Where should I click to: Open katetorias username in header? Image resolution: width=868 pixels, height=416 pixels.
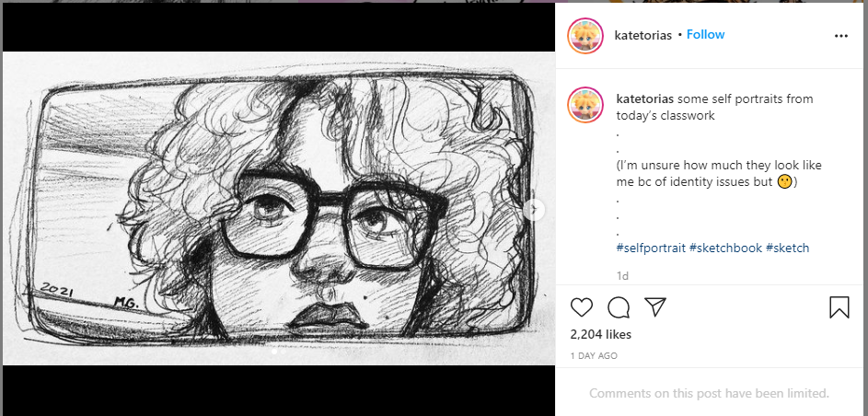point(642,35)
